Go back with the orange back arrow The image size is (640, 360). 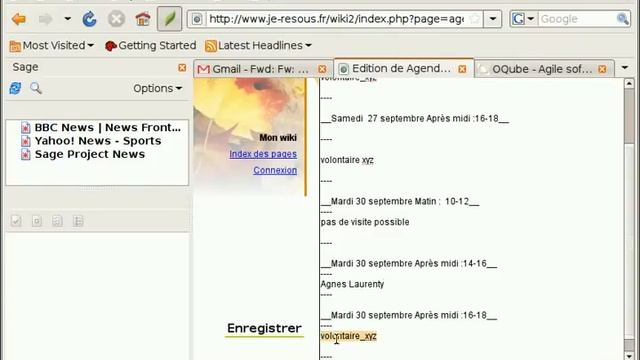pos(19,19)
